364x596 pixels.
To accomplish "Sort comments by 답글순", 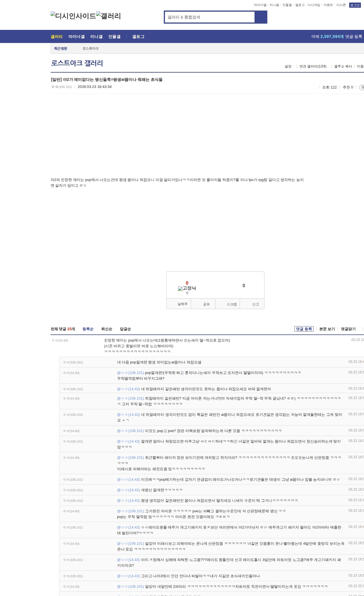I will [125, 329].
